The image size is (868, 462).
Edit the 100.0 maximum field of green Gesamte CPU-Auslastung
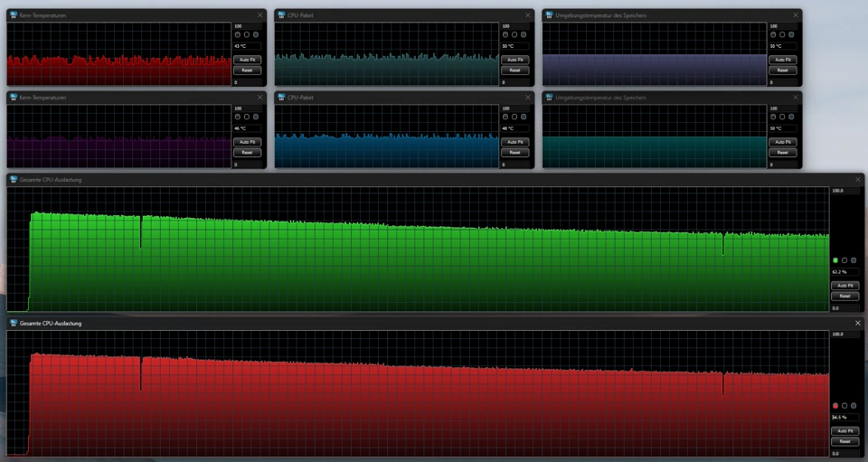coord(844,191)
